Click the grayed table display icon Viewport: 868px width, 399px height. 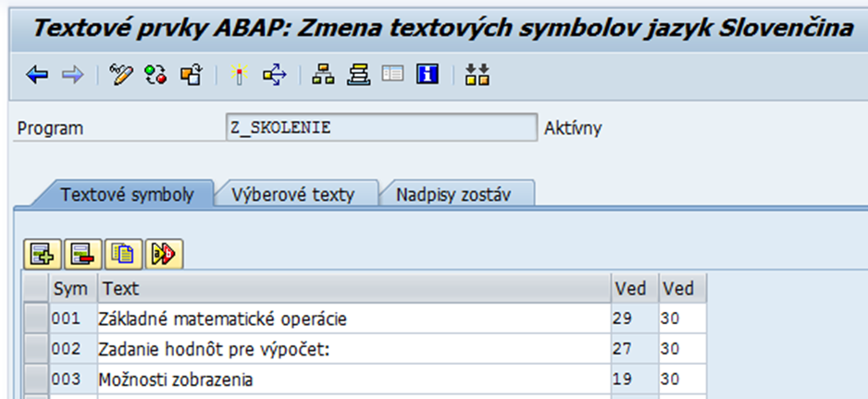(393, 74)
